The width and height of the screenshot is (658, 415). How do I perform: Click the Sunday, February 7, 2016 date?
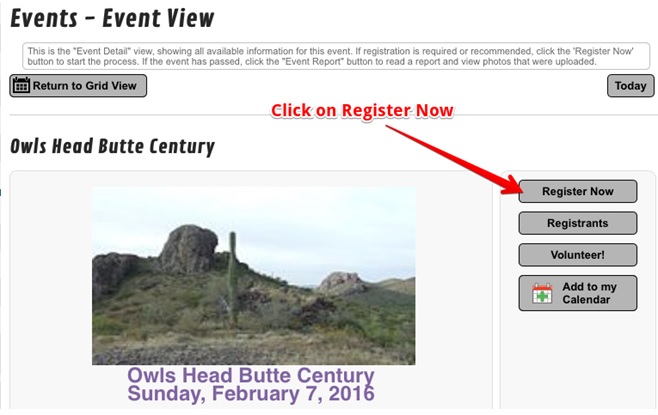pyautogui.click(x=251, y=394)
